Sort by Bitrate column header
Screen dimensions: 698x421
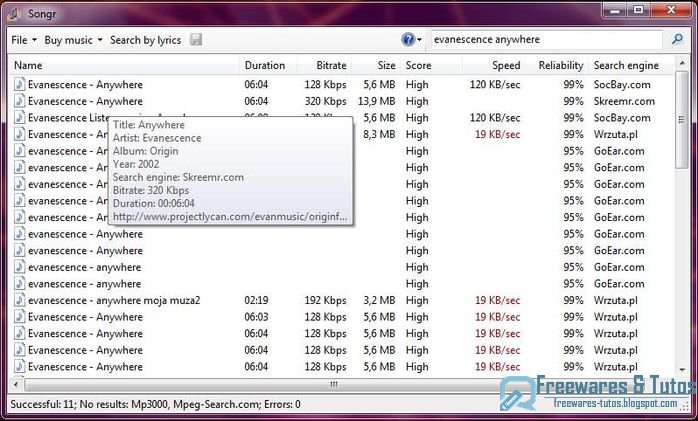[x=324, y=65]
